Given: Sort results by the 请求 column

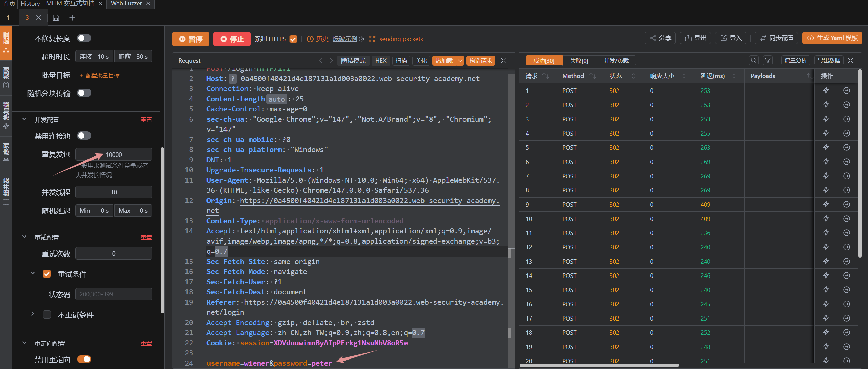Looking at the screenshot, I should [546, 76].
